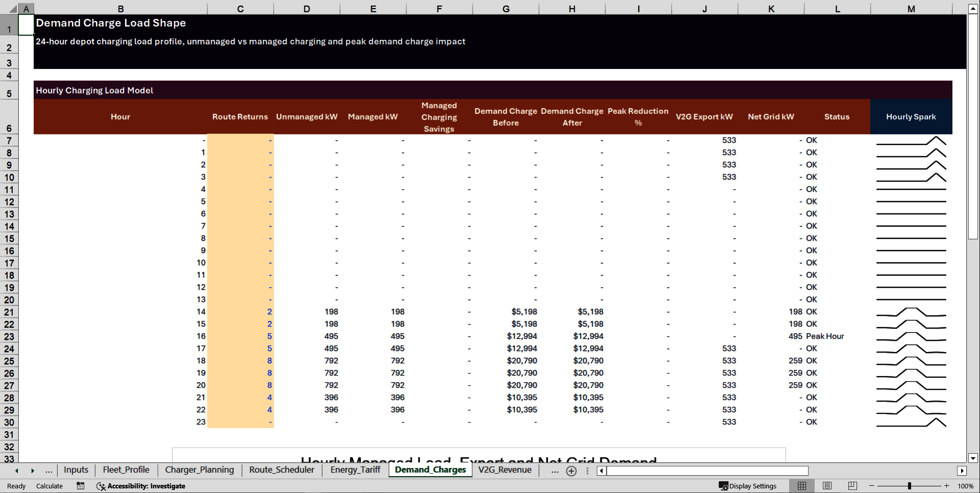Image resolution: width=980 pixels, height=493 pixels.
Task: Select Route Returns value 4 for hour 22
Action: (240, 410)
